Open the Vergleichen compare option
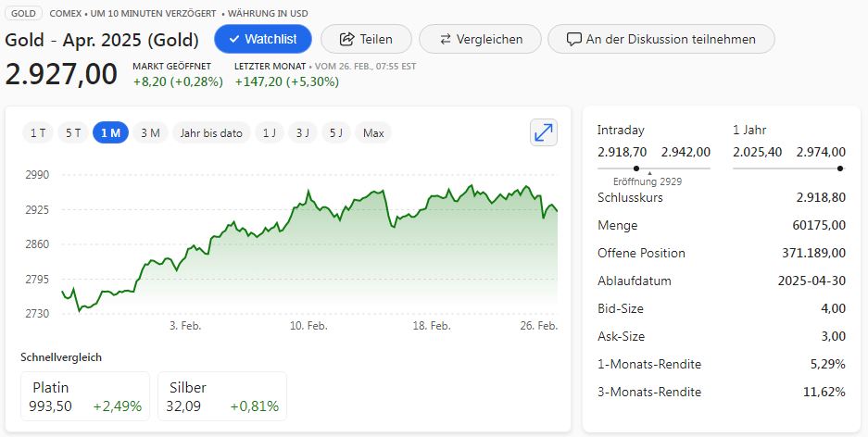This screenshot has height=437, width=868. click(x=480, y=39)
